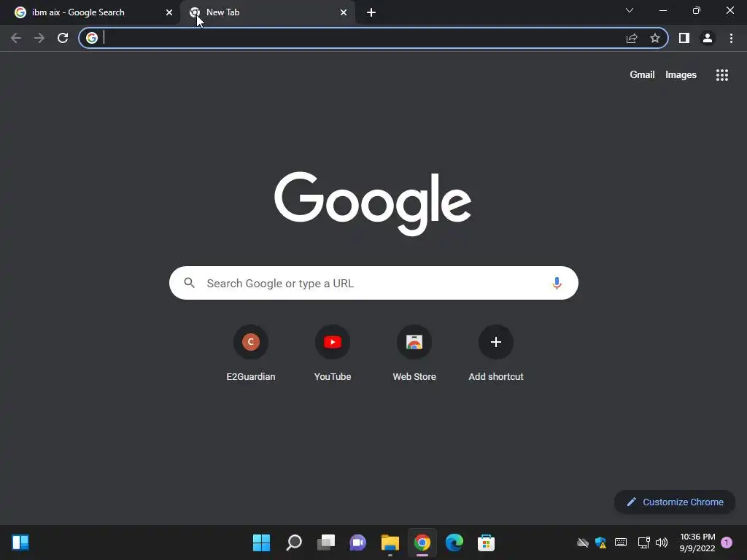Click the OneDrive cloud tray icon
Viewport: 747px width, 560px height.
coord(583,542)
